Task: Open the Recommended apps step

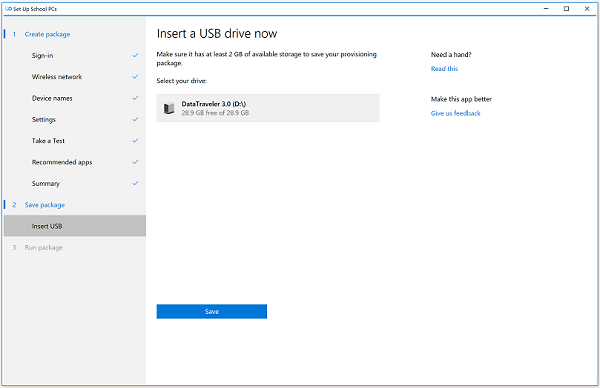Action: pos(62,162)
